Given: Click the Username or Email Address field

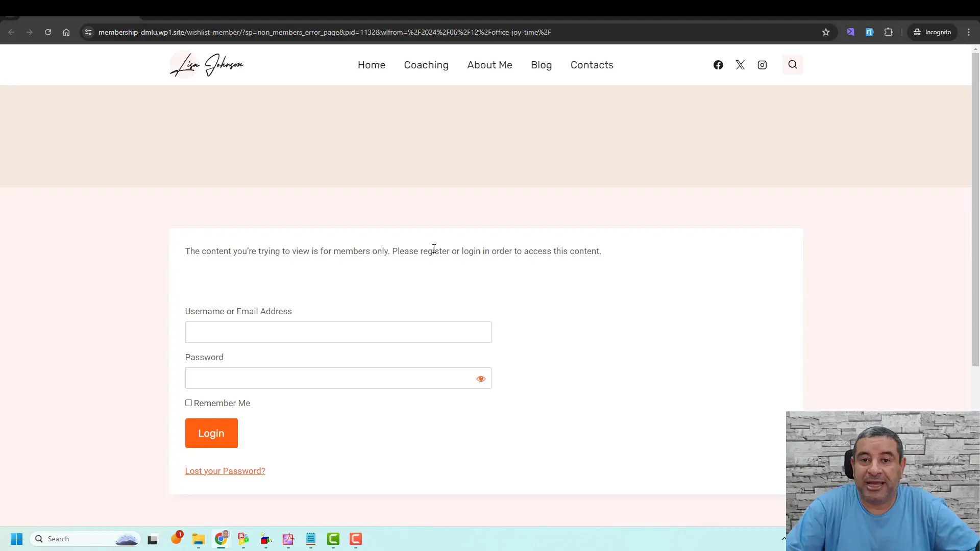Looking at the screenshot, I should 338,332.
